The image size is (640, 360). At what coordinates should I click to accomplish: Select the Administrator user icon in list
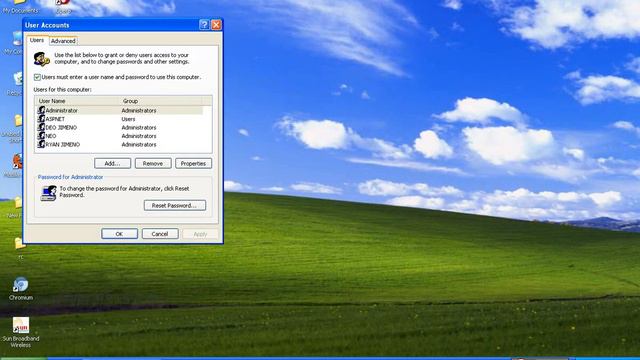click(41, 110)
